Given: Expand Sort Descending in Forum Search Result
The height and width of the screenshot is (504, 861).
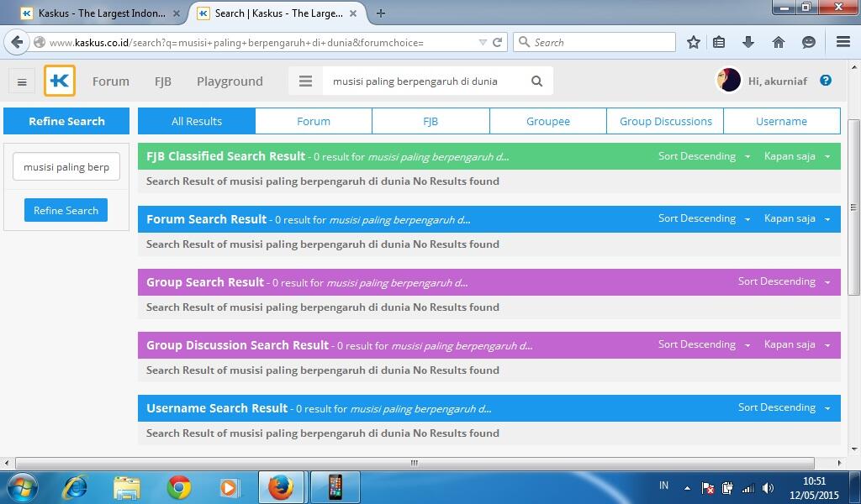Looking at the screenshot, I should (x=704, y=218).
